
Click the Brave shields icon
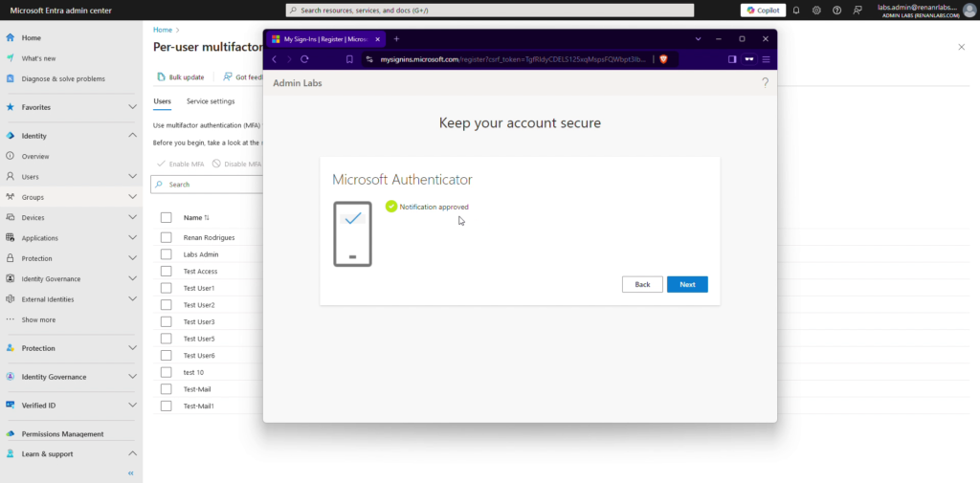coord(663,59)
